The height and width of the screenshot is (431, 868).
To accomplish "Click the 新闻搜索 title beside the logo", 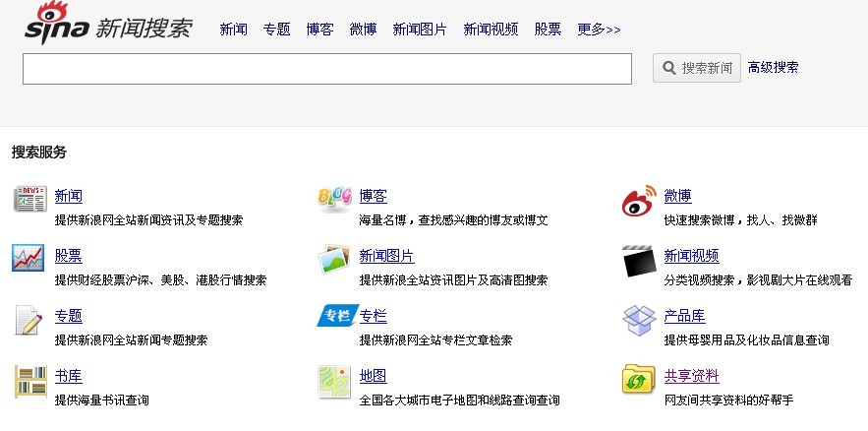I will (144, 28).
